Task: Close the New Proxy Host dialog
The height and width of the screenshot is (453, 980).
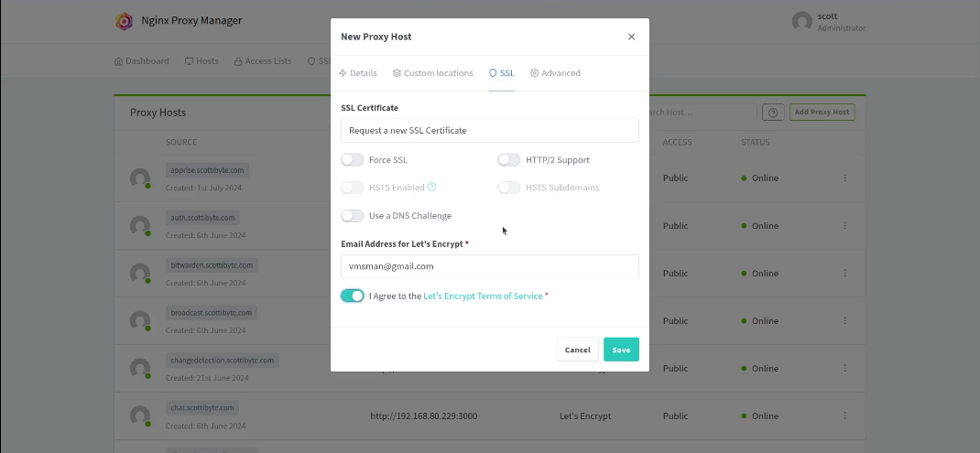Action: (x=631, y=37)
